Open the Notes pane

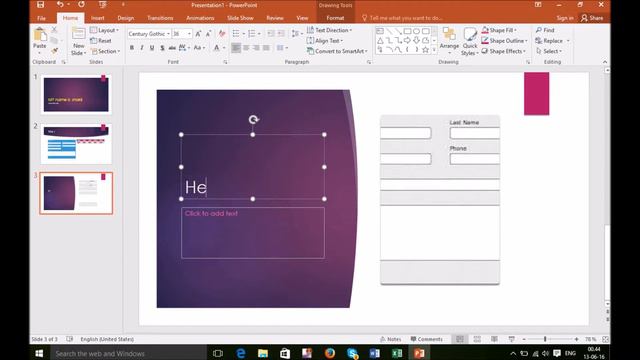[x=391, y=339]
